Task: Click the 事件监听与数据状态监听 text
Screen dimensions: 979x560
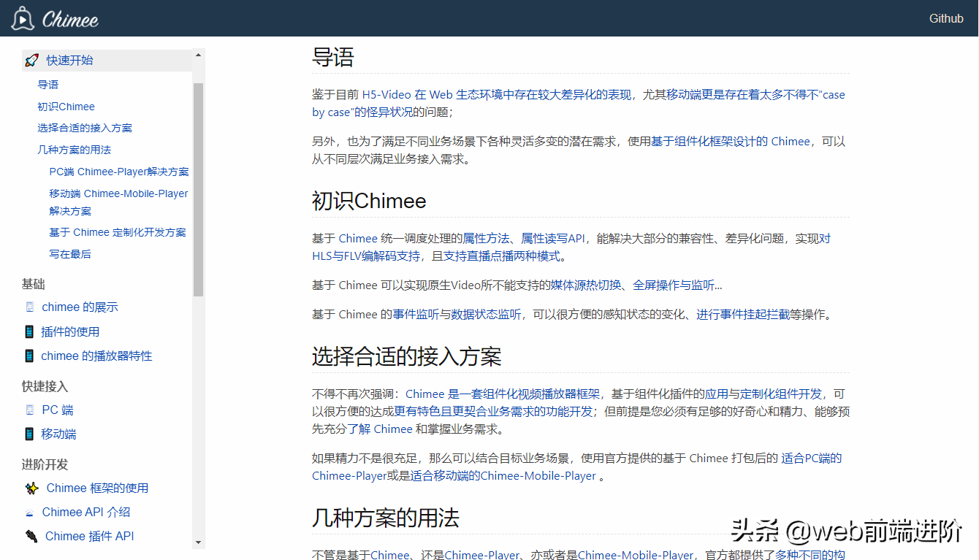Action: [457, 315]
